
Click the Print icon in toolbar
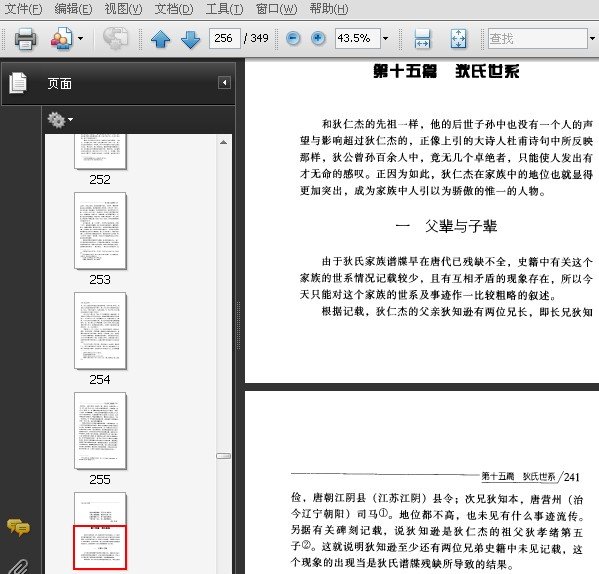pyautogui.click(x=25, y=39)
